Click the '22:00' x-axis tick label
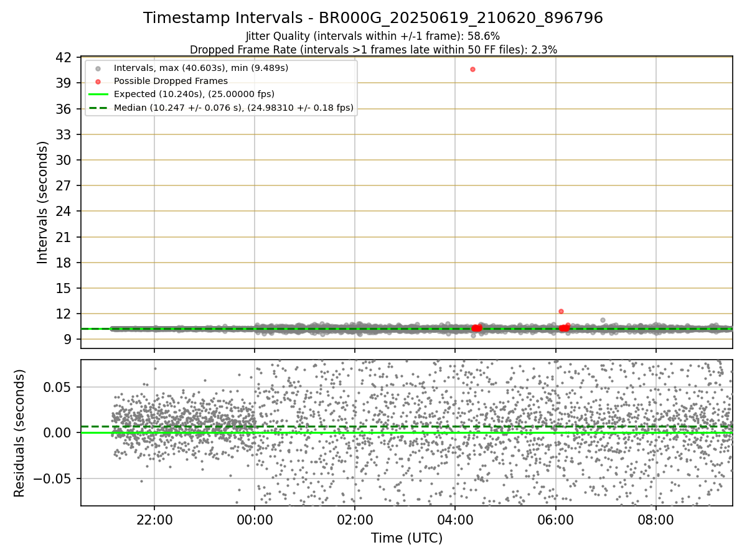Screen dimensions: 747x560 click(x=154, y=519)
